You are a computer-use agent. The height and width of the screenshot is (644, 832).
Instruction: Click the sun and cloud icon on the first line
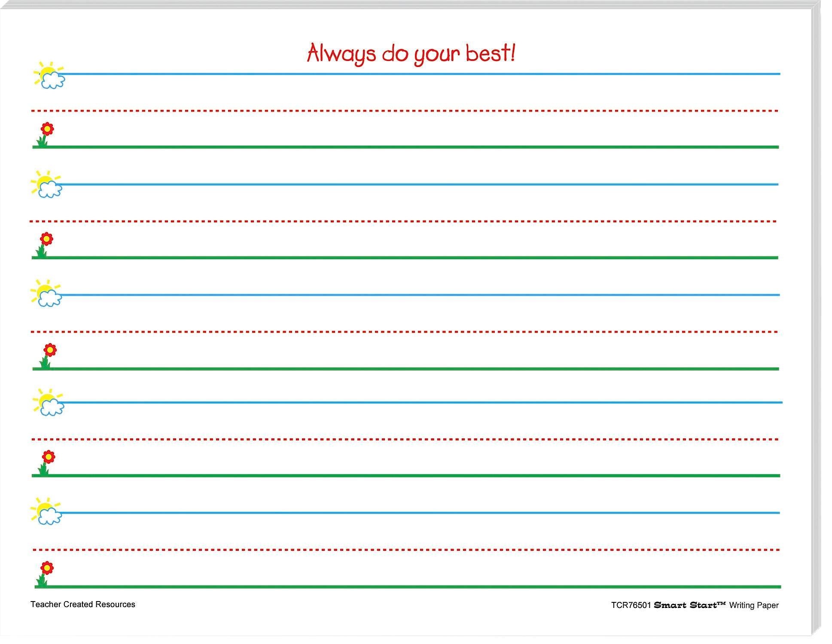pos(49,74)
